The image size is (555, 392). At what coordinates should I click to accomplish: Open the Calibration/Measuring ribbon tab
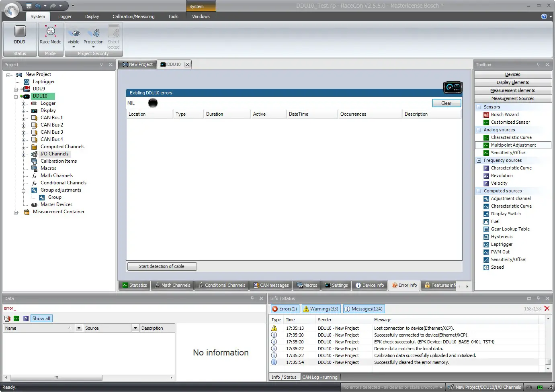coord(133,16)
